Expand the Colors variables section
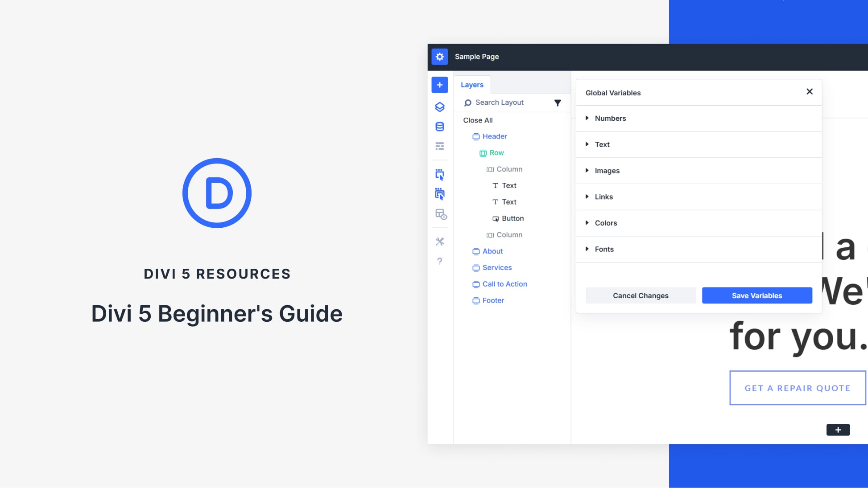 tap(606, 223)
